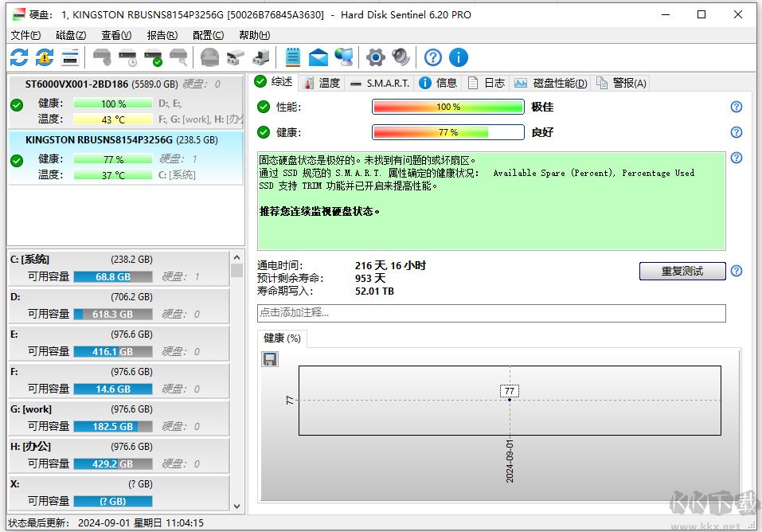Click the refresh-with-warning toolbar icon

(45, 57)
